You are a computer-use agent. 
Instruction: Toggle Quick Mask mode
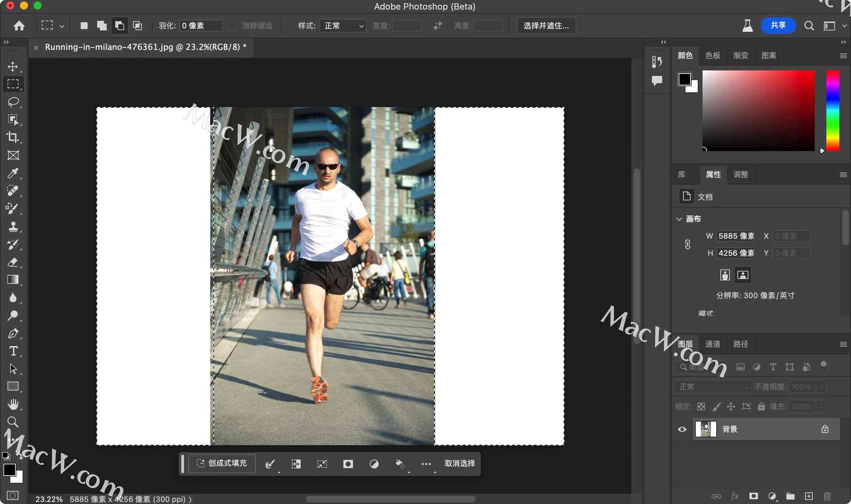tap(13, 496)
